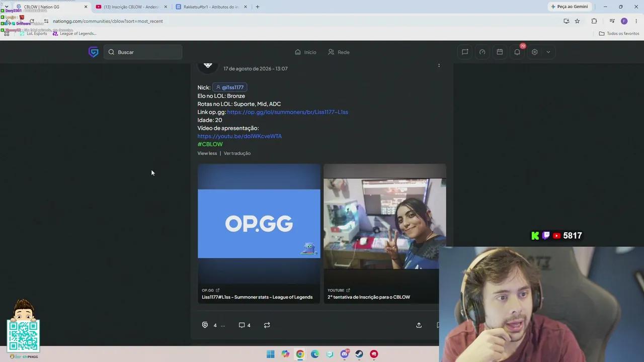Click the browser address bar URL
644x362 pixels.
[x=108, y=21]
